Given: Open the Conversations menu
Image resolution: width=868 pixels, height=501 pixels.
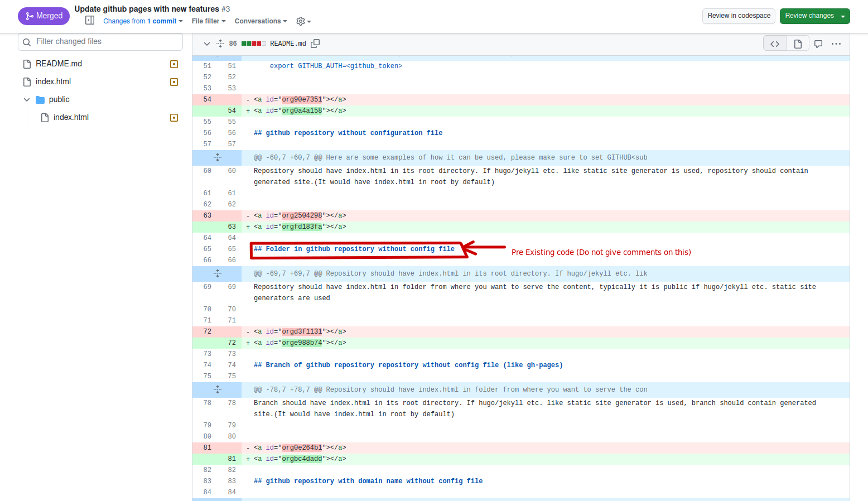Looking at the screenshot, I should point(260,21).
